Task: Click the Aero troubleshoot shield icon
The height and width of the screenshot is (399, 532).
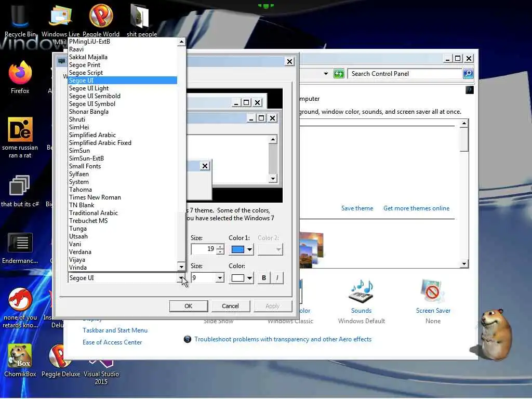Action: [x=187, y=339]
